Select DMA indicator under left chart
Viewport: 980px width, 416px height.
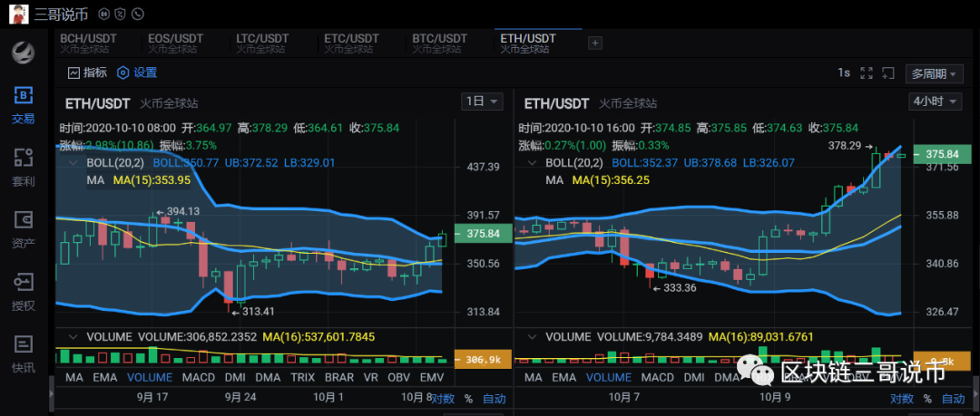(x=268, y=377)
